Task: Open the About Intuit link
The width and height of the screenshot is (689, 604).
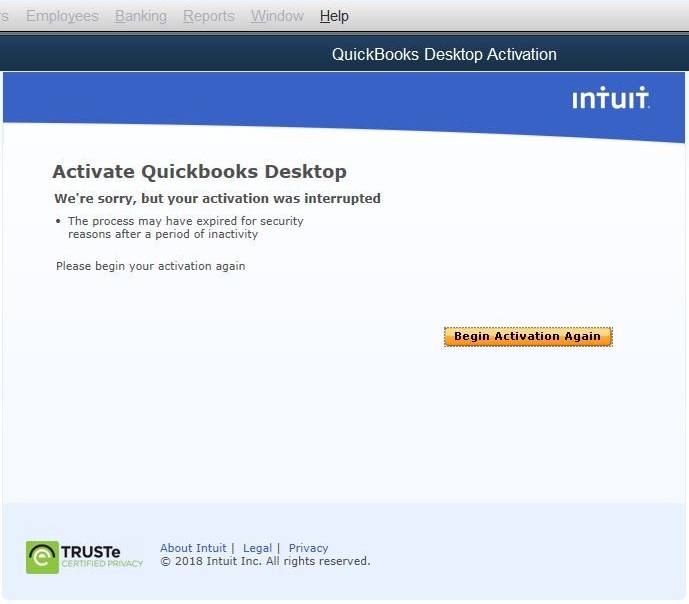Action: 193,548
